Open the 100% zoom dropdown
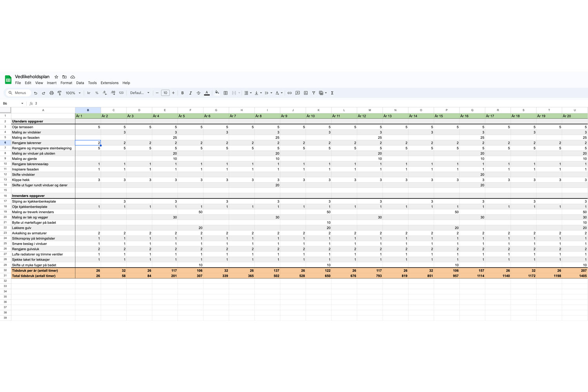Viewport: 588px width, 392px height. click(x=73, y=93)
